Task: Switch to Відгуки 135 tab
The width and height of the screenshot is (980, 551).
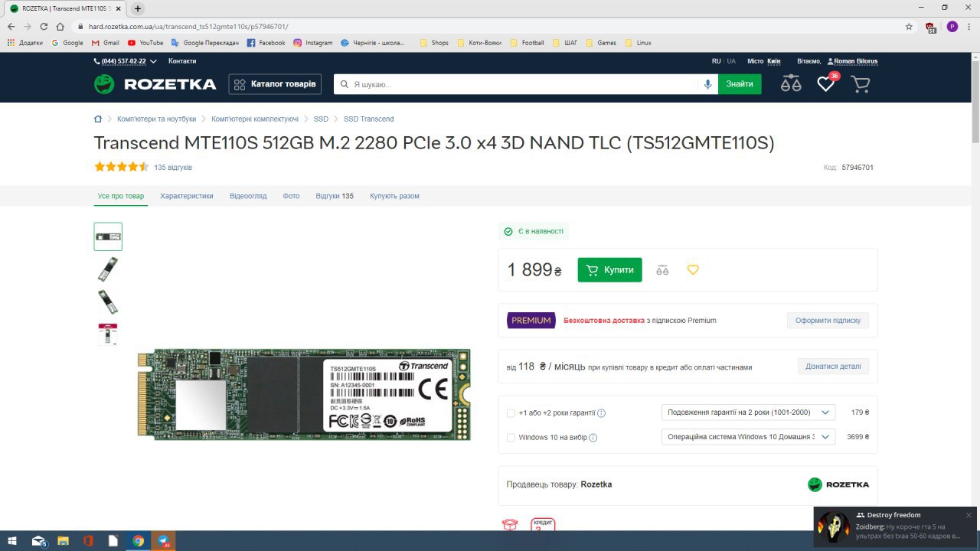Action: (335, 196)
